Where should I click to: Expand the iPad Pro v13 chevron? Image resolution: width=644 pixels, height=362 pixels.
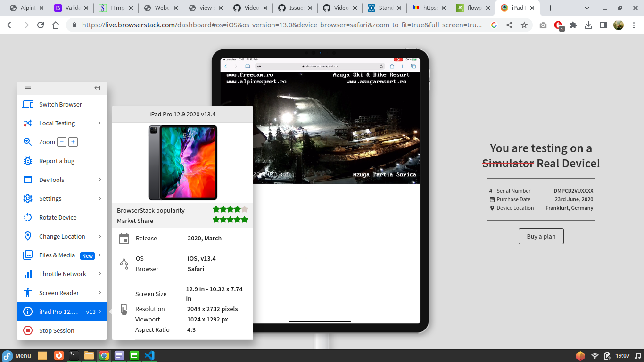pos(100,312)
